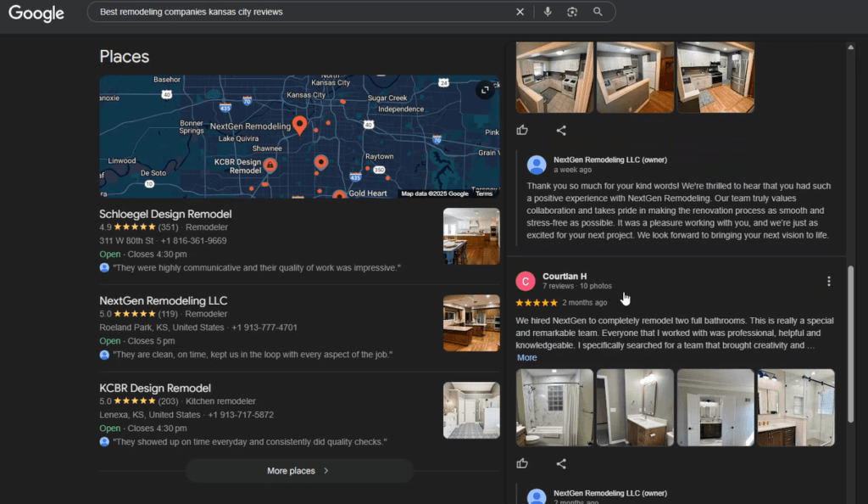Expand Courtlan's review text with More
The image size is (868, 504).
[x=526, y=357]
